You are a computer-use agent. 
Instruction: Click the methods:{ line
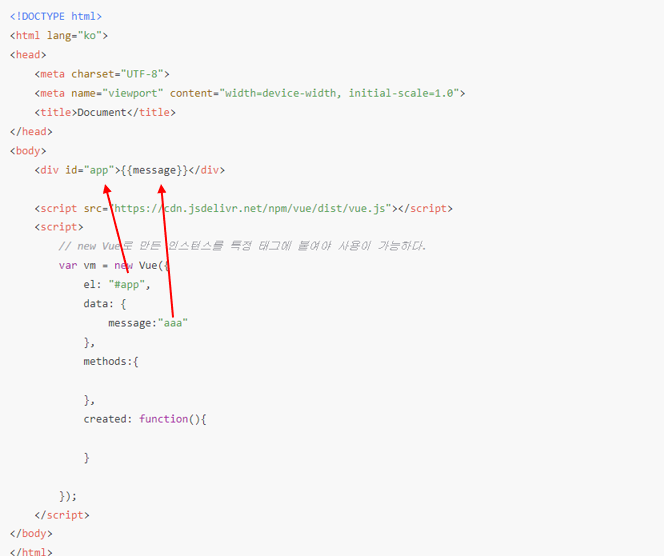click(111, 362)
